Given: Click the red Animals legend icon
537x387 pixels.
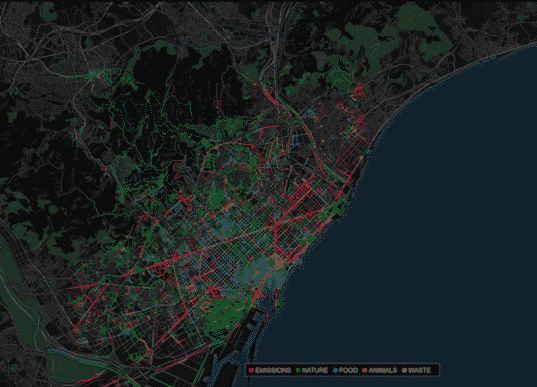Looking at the screenshot, I should point(364,370).
